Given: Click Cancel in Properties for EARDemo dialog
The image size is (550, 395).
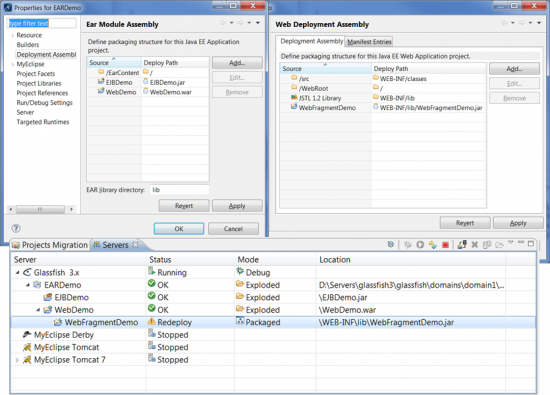Looking at the screenshot, I should coord(233,229).
